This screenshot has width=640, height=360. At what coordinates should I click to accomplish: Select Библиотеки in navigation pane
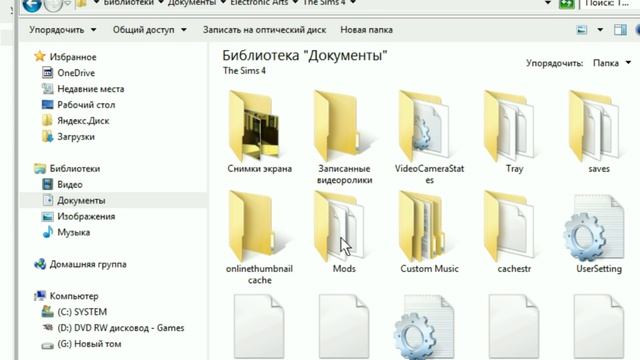(75, 168)
